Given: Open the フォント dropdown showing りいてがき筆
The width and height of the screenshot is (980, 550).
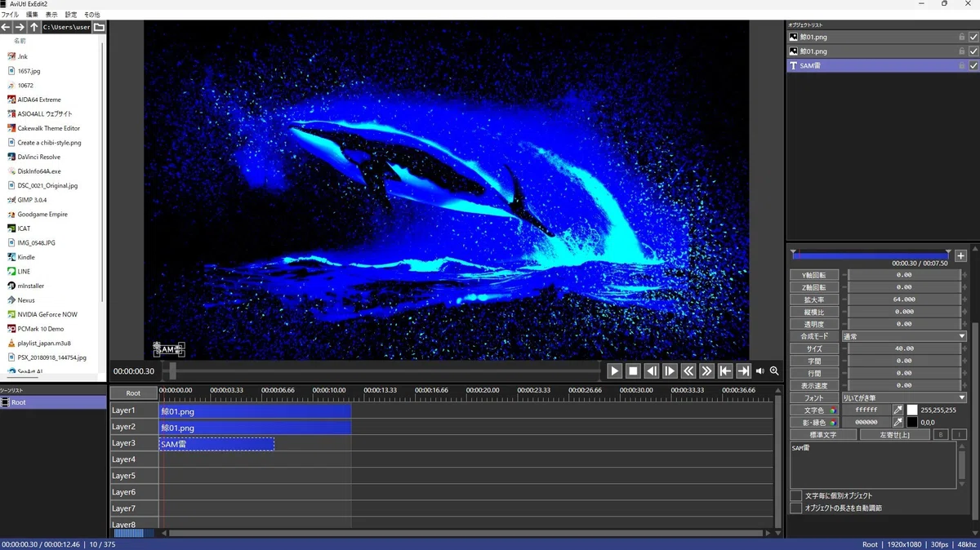Looking at the screenshot, I should pyautogui.click(x=904, y=397).
